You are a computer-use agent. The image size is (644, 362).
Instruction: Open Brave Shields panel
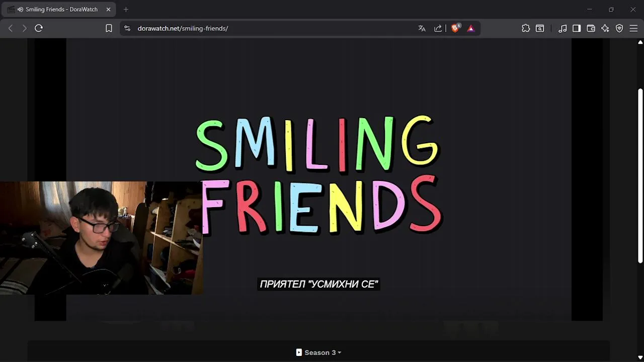(455, 29)
